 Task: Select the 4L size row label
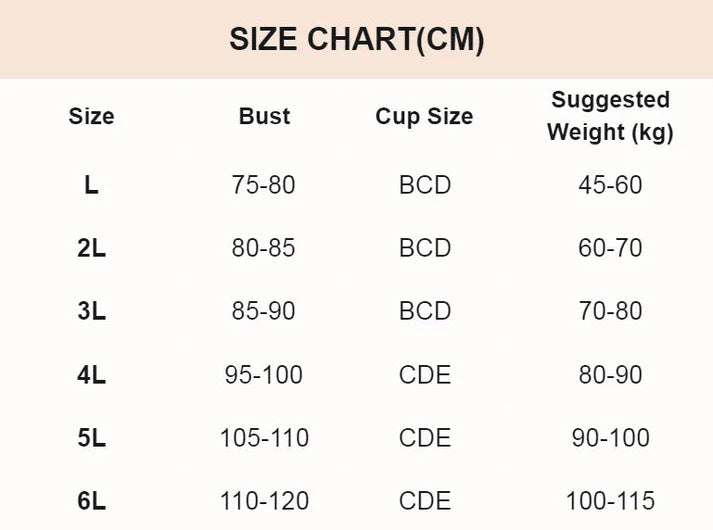pos(91,375)
